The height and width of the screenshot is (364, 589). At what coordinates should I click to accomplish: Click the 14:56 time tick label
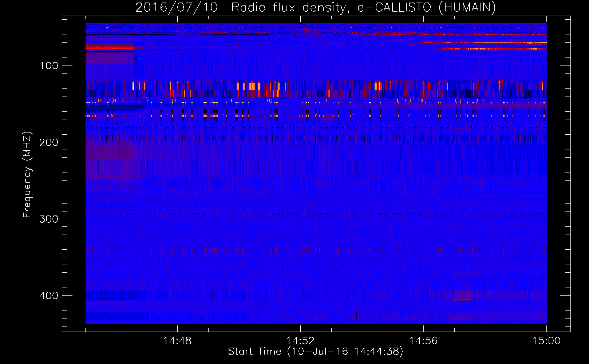click(x=423, y=341)
